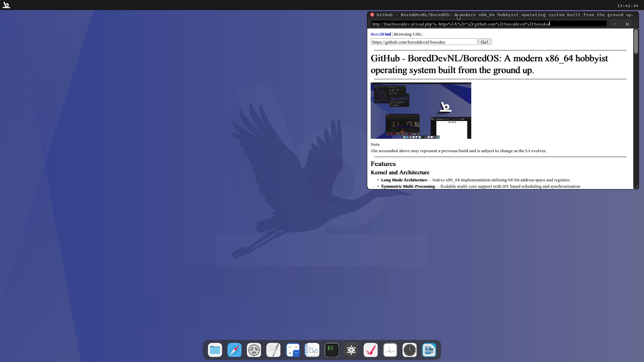Launch the blue document viewer icon
This screenshot has width=644, height=362.
pyautogui.click(x=429, y=350)
